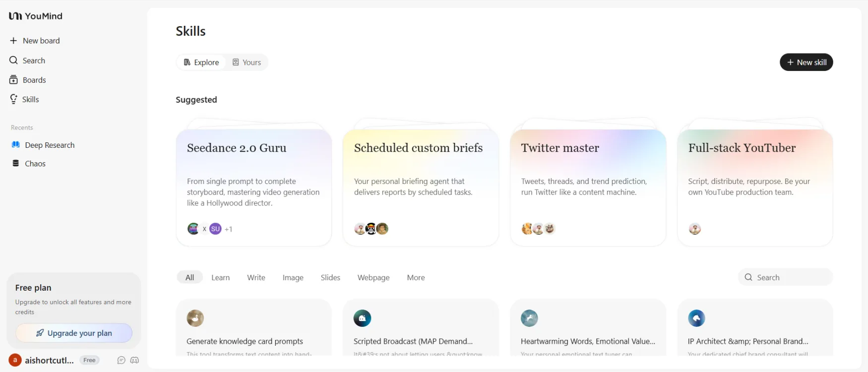Click the YouMind logo icon
Screen dimensions: 868x372
(x=15, y=16)
